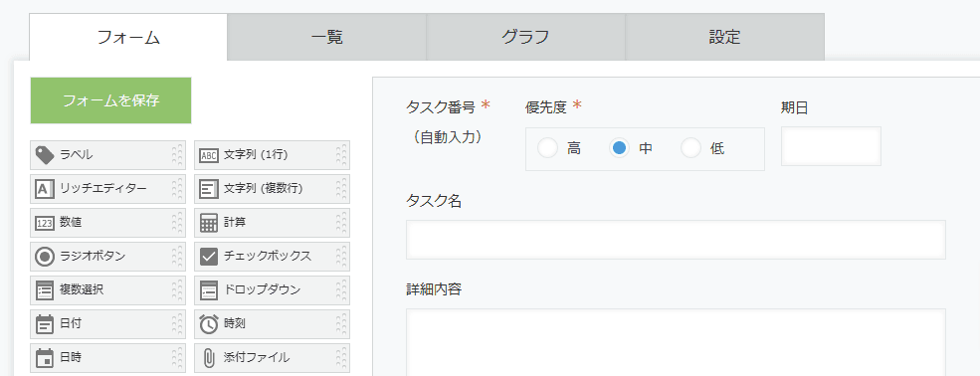
Task: Click the 優先度 field label
Action: (x=545, y=107)
